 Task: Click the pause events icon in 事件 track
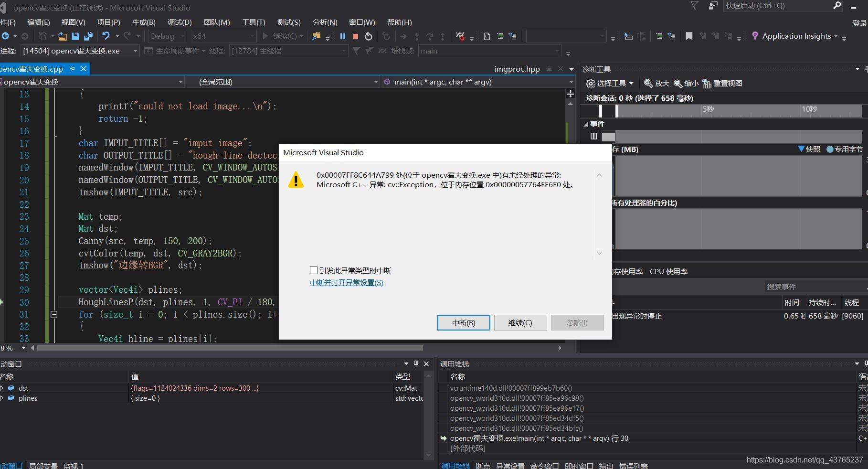[593, 136]
